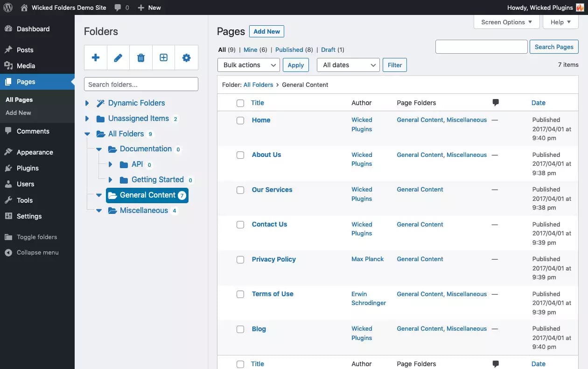Type in the Search folders field
588x369 pixels.
click(140, 84)
